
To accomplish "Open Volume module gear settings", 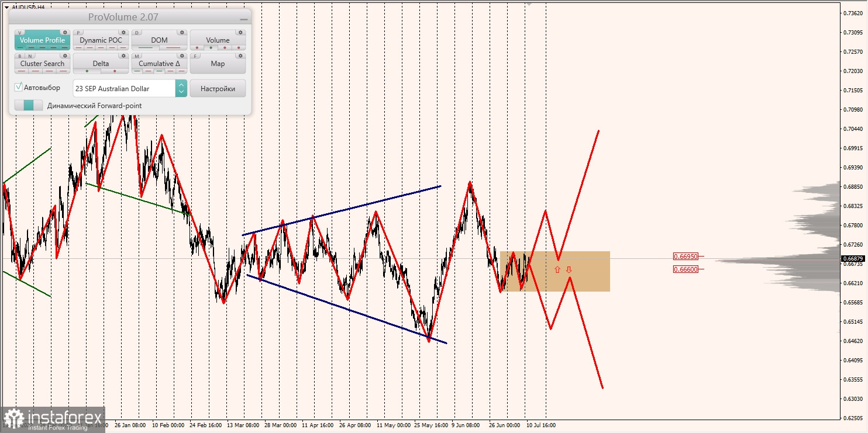I will click(x=240, y=33).
